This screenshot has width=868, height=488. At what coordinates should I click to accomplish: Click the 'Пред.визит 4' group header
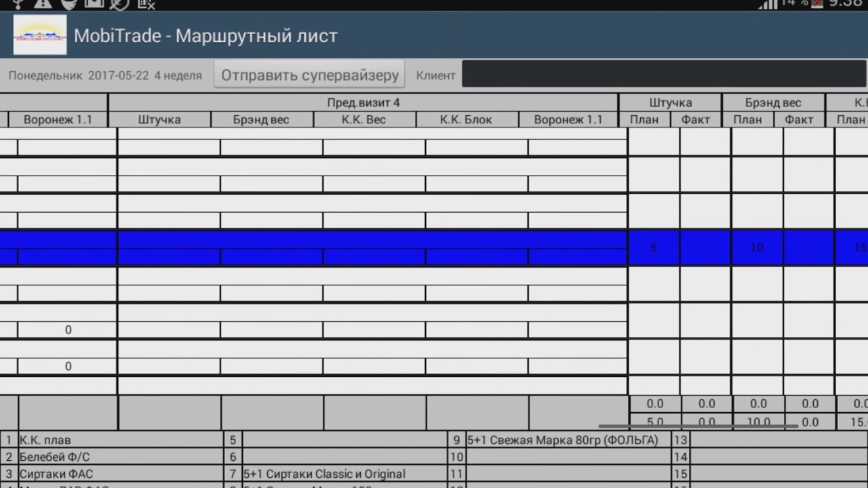coord(363,102)
